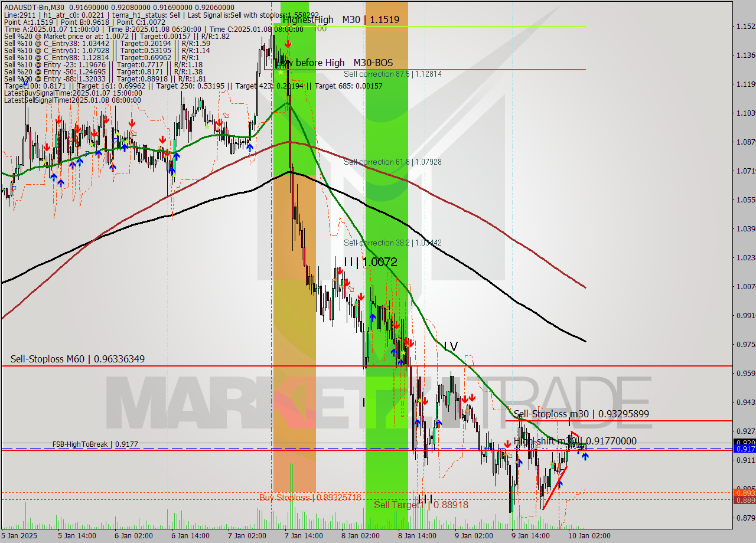The width and height of the screenshot is (756, 543).
Task: Click the Target100: 0.8171 targets info line
Action: [193, 86]
